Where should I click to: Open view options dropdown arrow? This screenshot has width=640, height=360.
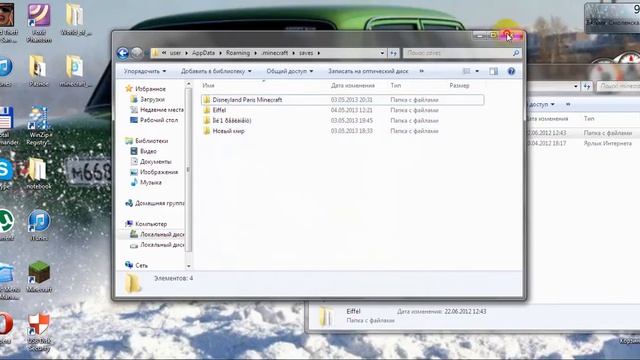477,71
